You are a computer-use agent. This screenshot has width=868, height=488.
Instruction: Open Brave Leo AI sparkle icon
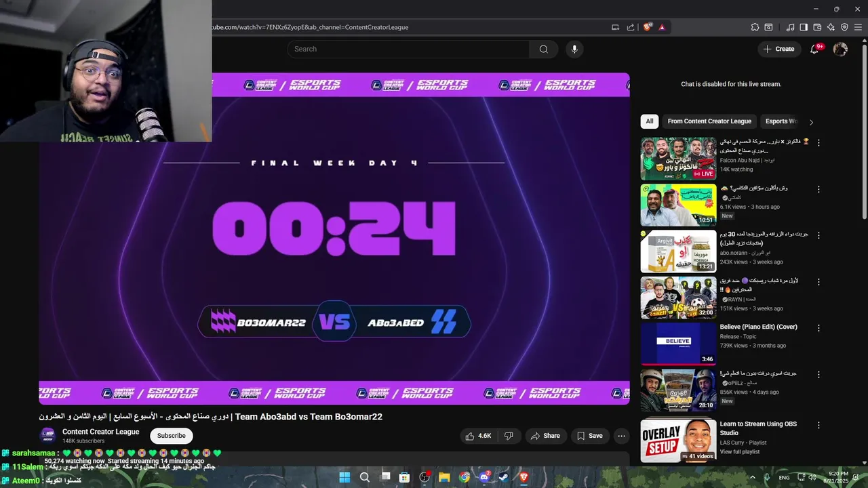point(831,27)
